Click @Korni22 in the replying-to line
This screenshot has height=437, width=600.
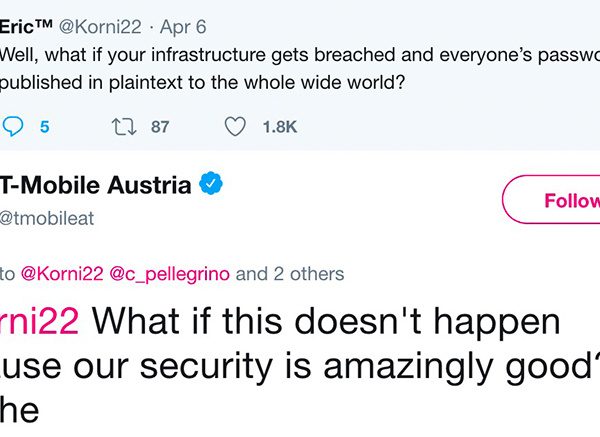[62, 274]
